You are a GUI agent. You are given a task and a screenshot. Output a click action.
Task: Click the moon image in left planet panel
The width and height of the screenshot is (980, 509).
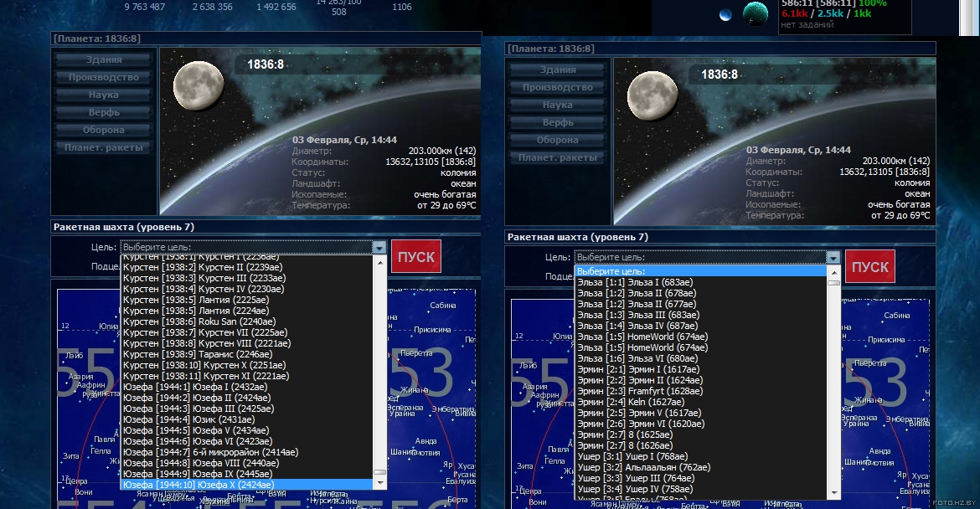tap(199, 85)
